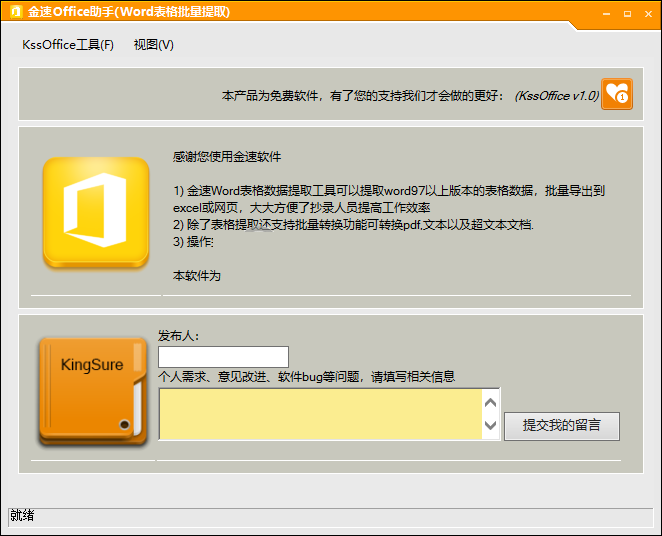Click the app icon in title bar
Image resolution: width=662 pixels, height=536 pixels.
coord(16,11)
